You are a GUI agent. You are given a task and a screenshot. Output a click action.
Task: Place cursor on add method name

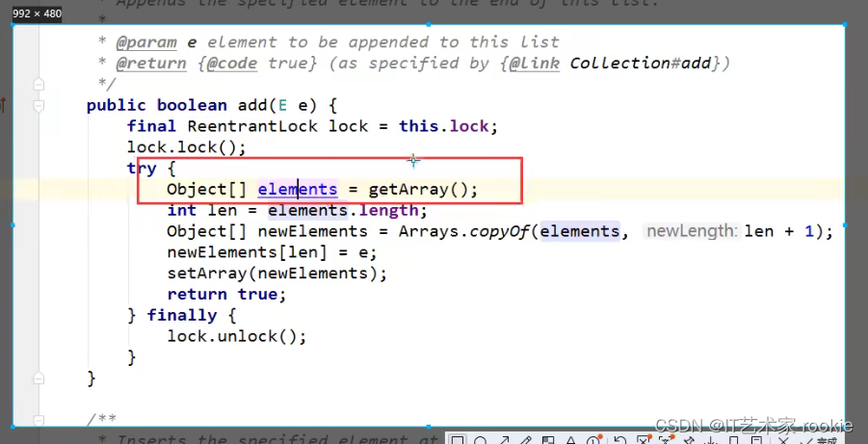[253, 105]
